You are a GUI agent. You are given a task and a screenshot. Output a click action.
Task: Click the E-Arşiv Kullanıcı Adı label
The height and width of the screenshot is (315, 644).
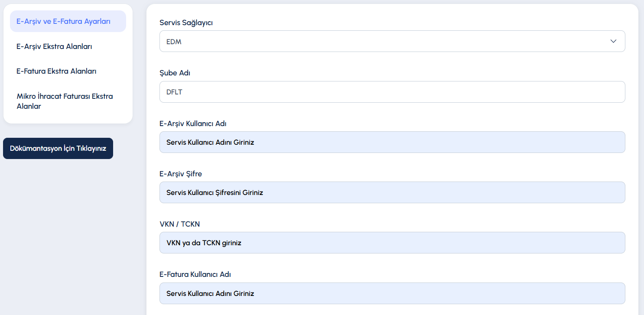pos(193,123)
